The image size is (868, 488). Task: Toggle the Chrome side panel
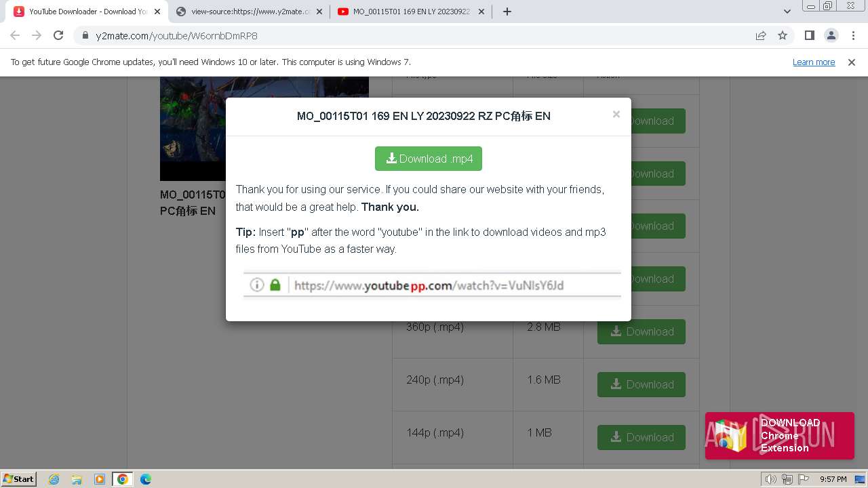809,35
